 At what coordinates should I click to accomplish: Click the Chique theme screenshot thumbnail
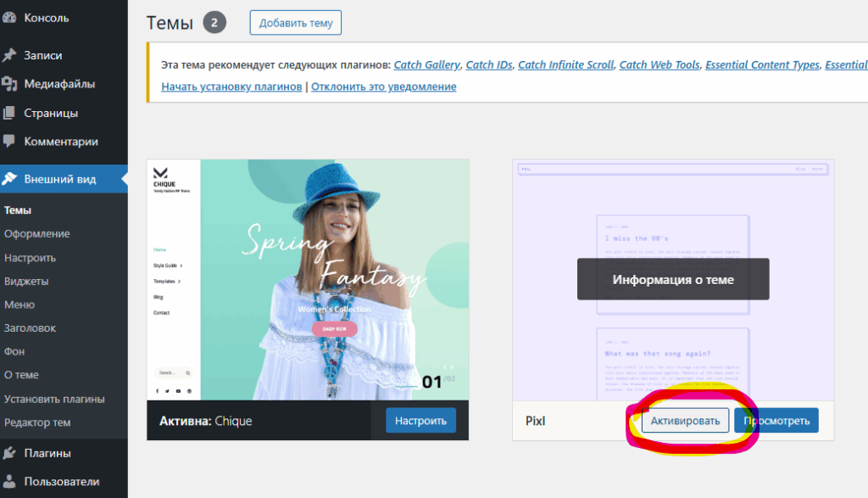point(308,279)
